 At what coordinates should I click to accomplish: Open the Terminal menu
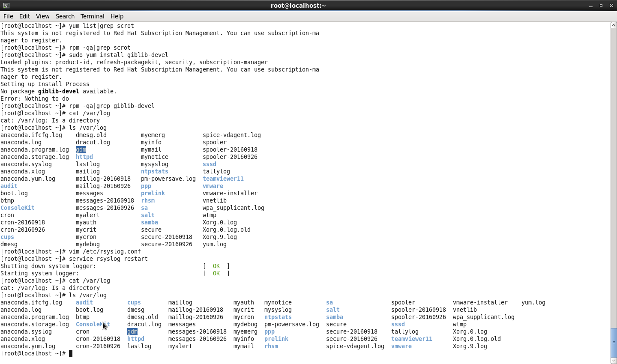[x=92, y=16]
